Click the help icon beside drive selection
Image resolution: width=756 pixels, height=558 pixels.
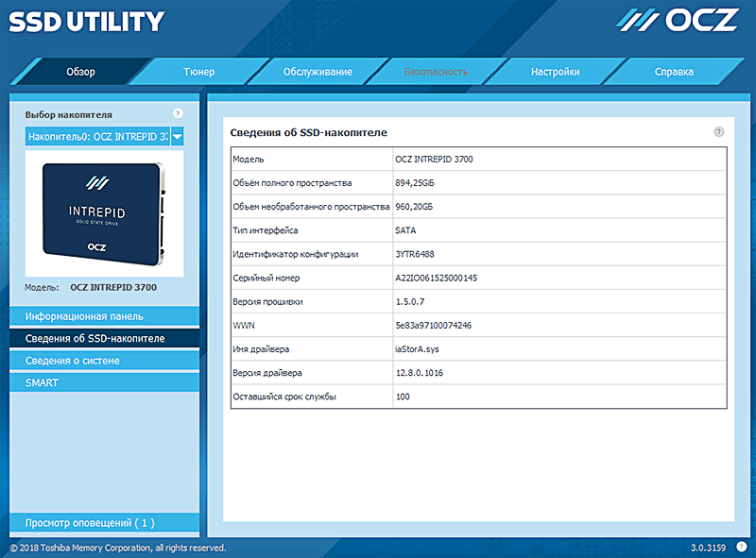177,113
